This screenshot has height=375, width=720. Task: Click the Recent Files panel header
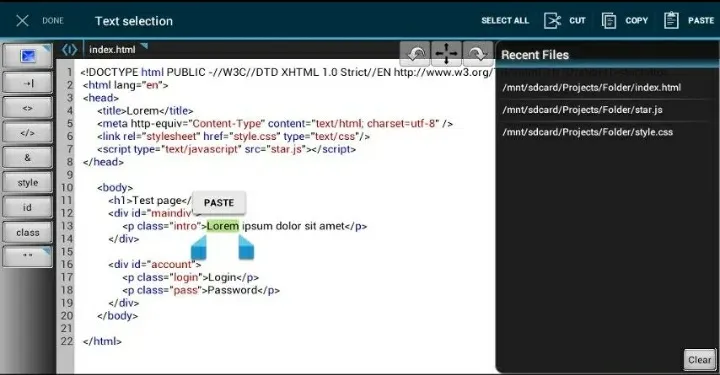(x=534, y=55)
